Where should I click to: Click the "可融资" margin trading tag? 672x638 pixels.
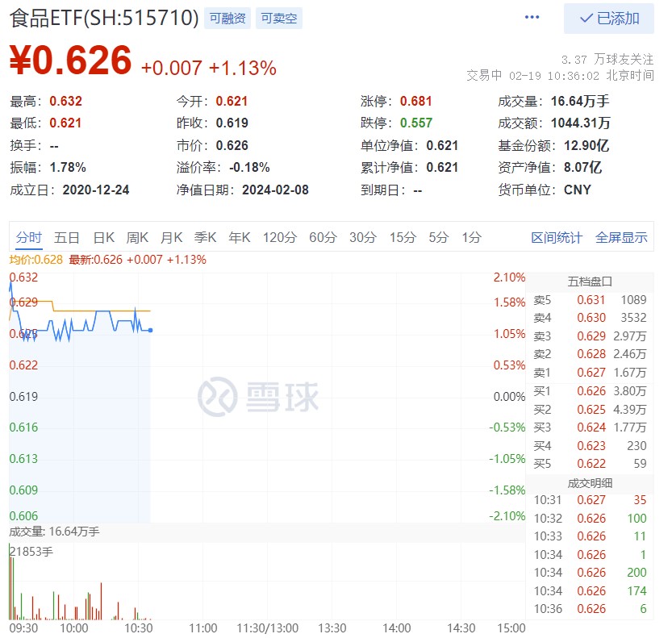tap(226, 18)
